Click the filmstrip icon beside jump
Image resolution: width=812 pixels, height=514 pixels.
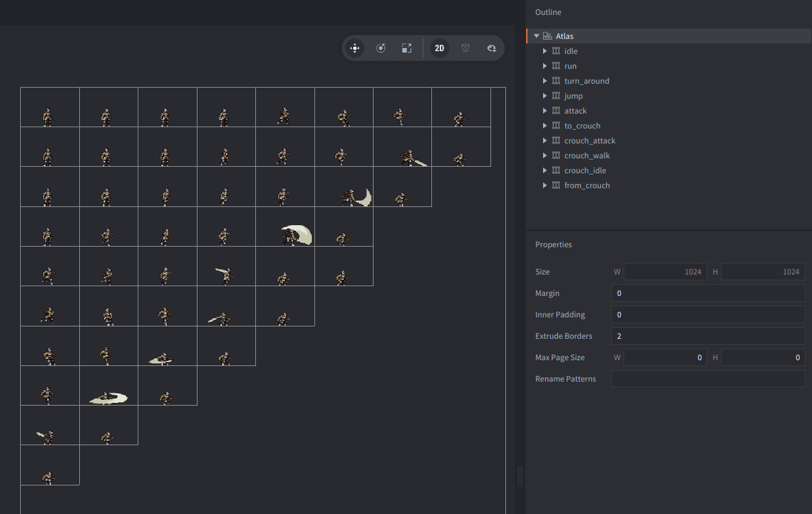click(556, 96)
